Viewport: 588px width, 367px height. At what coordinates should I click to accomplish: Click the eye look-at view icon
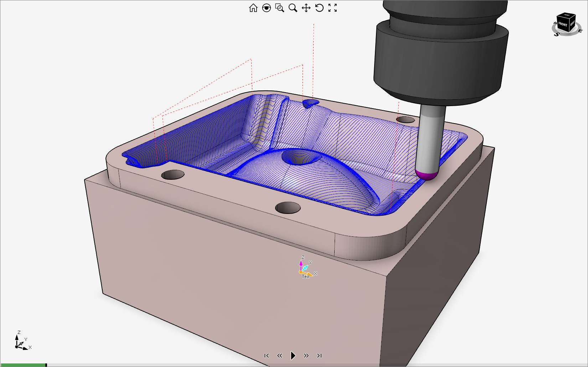266,8
